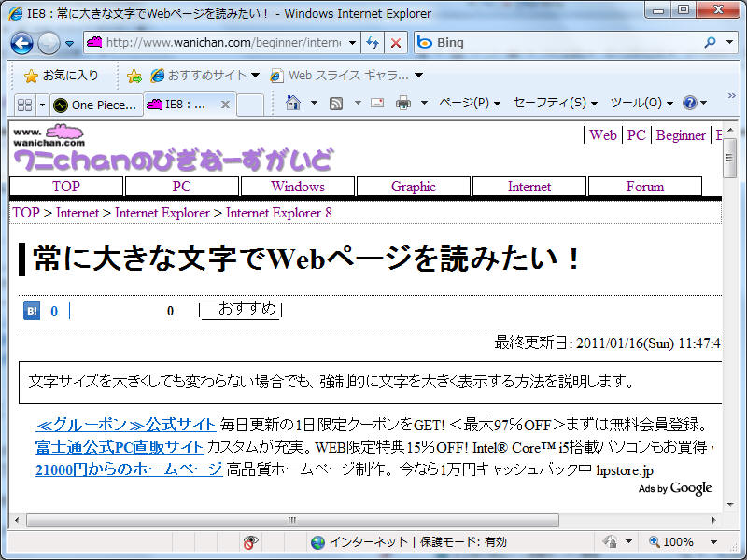Viewport: 747px width, 560px height.
Task: Open a new blank tab
Action: coord(250,105)
